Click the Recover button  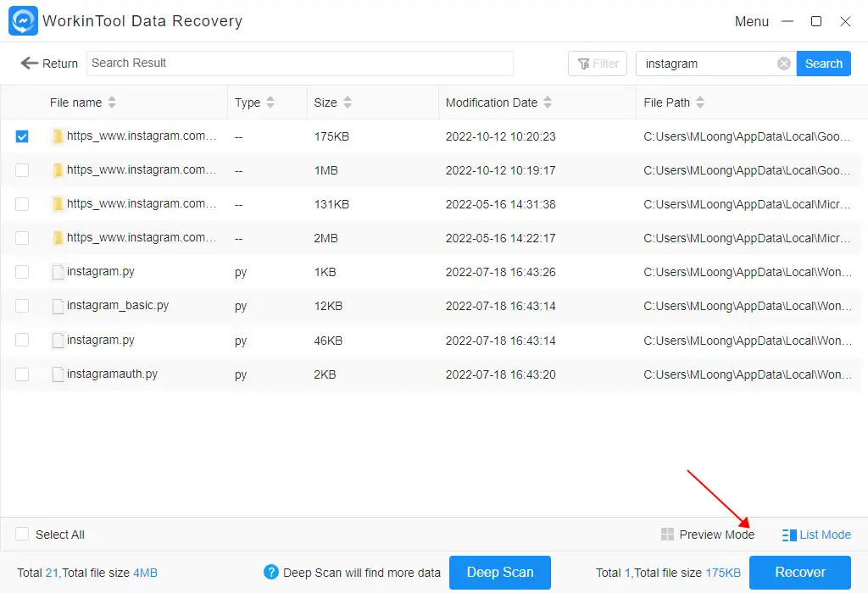click(800, 573)
